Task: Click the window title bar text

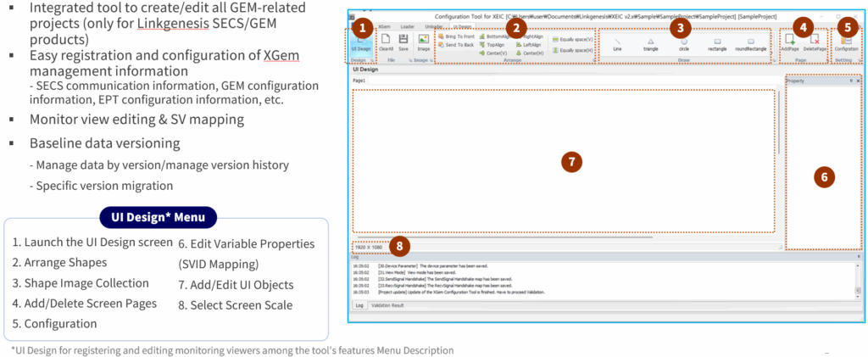Action: (605, 17)
